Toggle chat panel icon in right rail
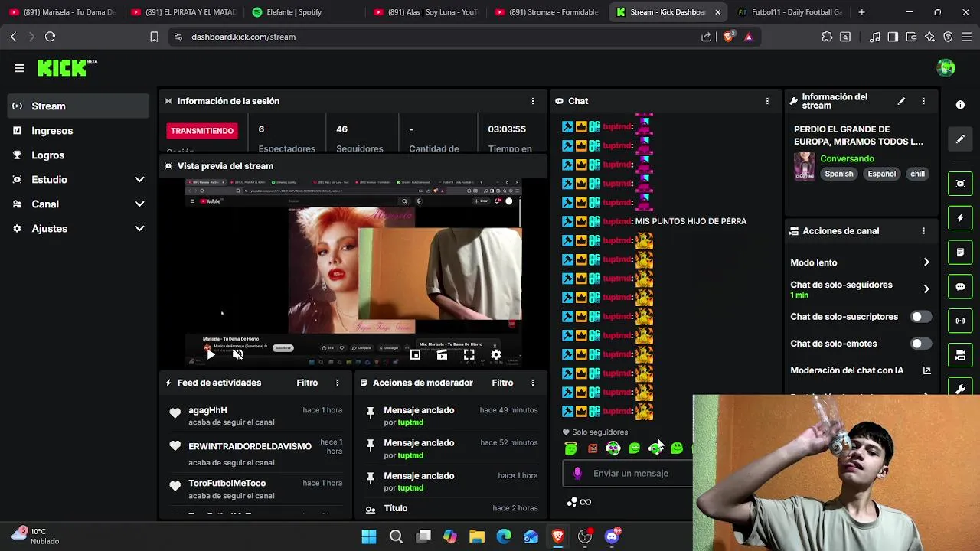The image size is (980, 551). [x=960, y=286]
